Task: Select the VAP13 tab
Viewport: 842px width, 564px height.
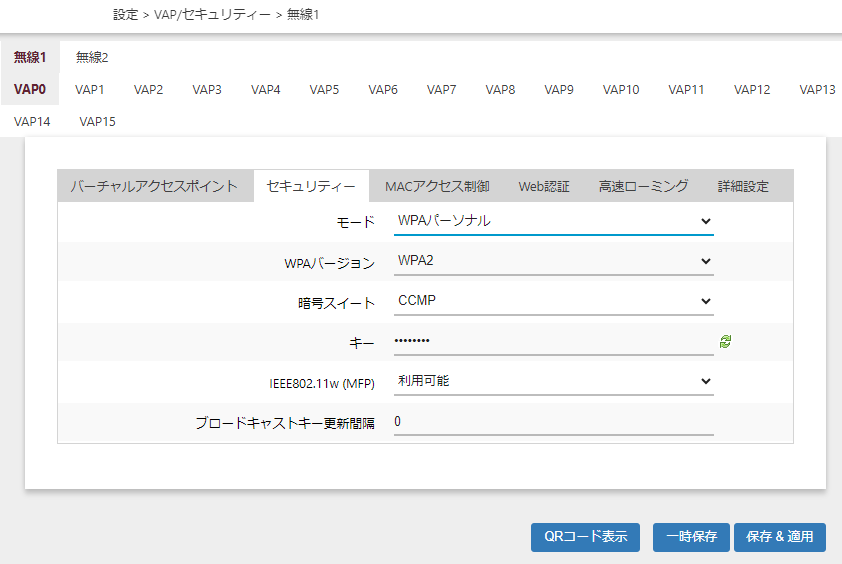Action: coord(817,89)
